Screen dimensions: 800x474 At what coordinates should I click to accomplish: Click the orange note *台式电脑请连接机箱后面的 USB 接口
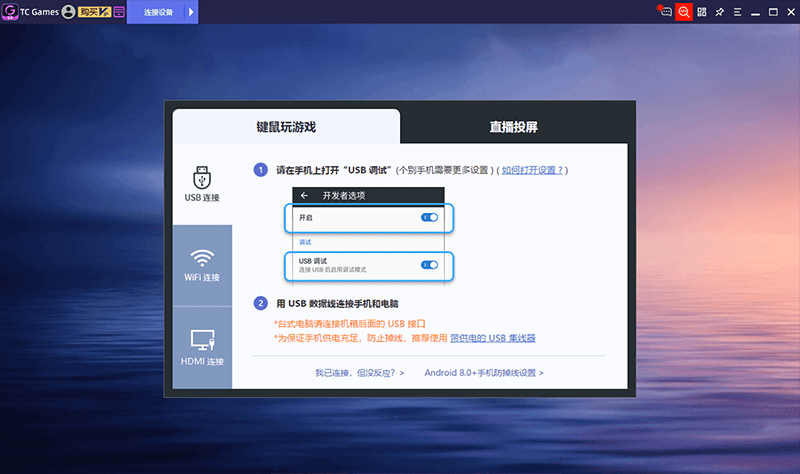pyautogui.click(x=349, y=323)
